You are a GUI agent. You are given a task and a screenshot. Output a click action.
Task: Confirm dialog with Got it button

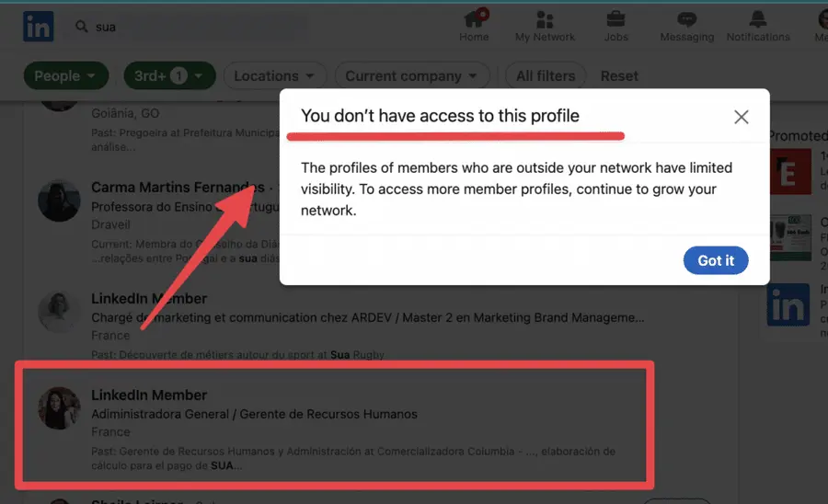tap(716, 260)
